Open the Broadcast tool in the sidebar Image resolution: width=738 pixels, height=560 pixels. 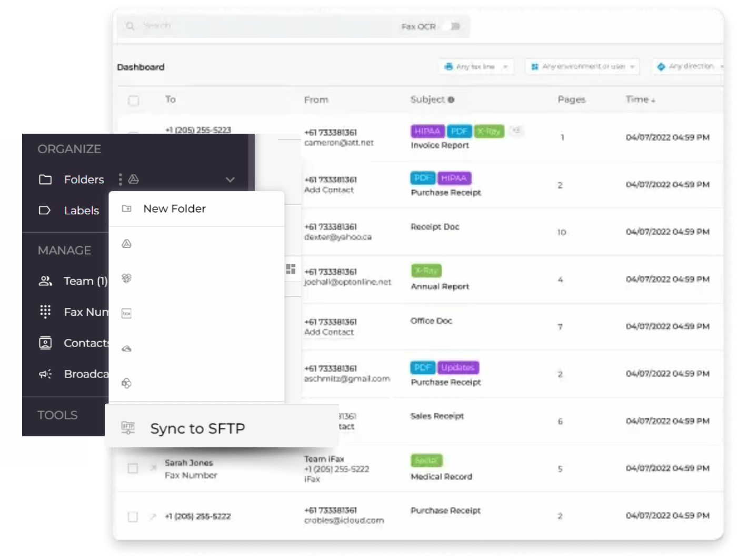[45, 374]
